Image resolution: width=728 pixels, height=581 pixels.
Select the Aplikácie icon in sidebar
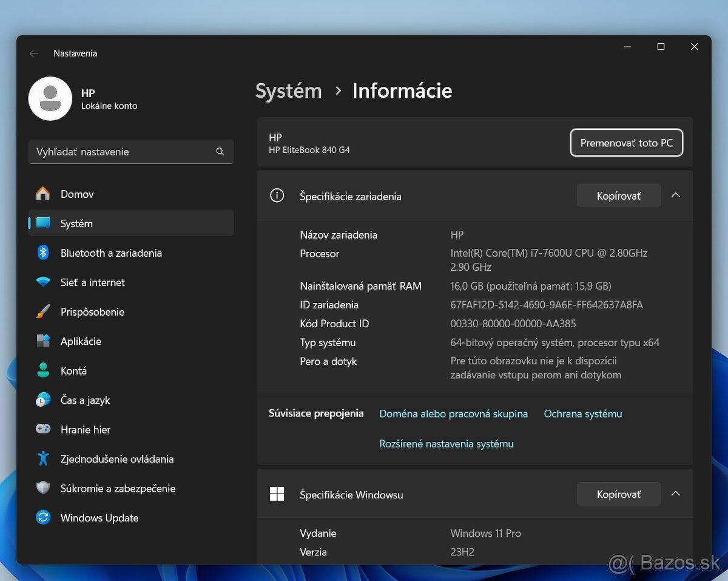click(43, 341)
